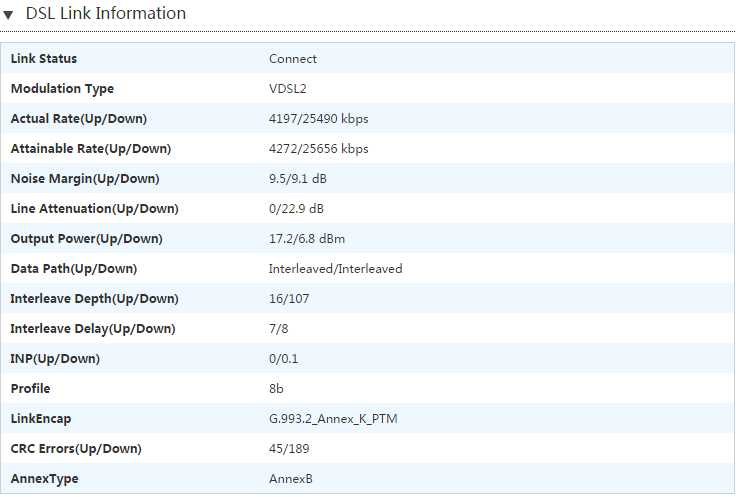Screen dimensions: 740x497
Task: Select the Noise Margin(Up/Down) label
Action: tap(84, 179)
